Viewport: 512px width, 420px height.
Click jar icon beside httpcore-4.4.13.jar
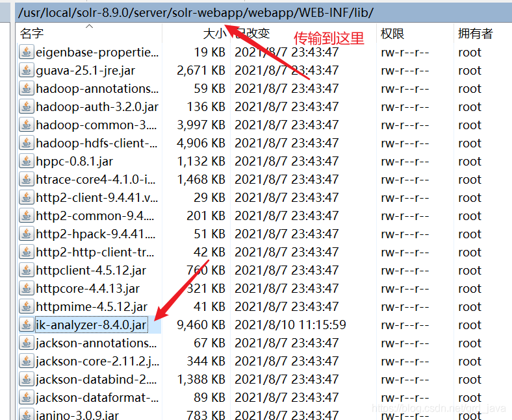pos(27,288)
